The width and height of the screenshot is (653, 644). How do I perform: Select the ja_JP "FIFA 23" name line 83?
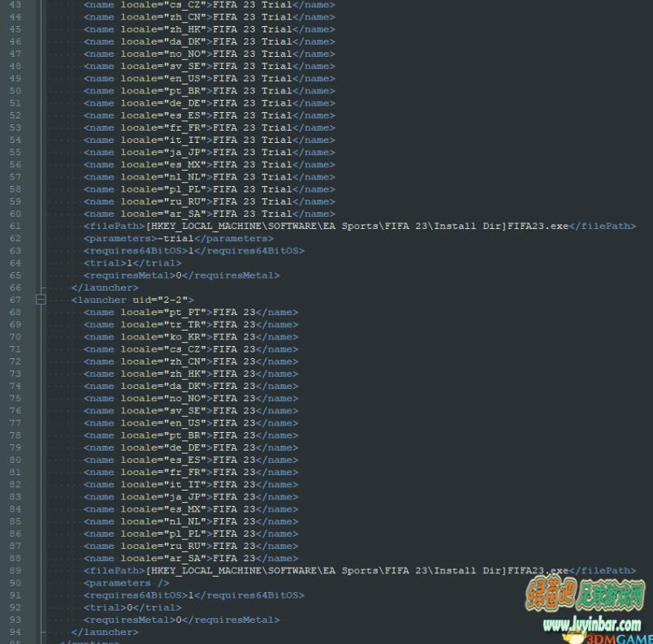[x=191, y=497]
